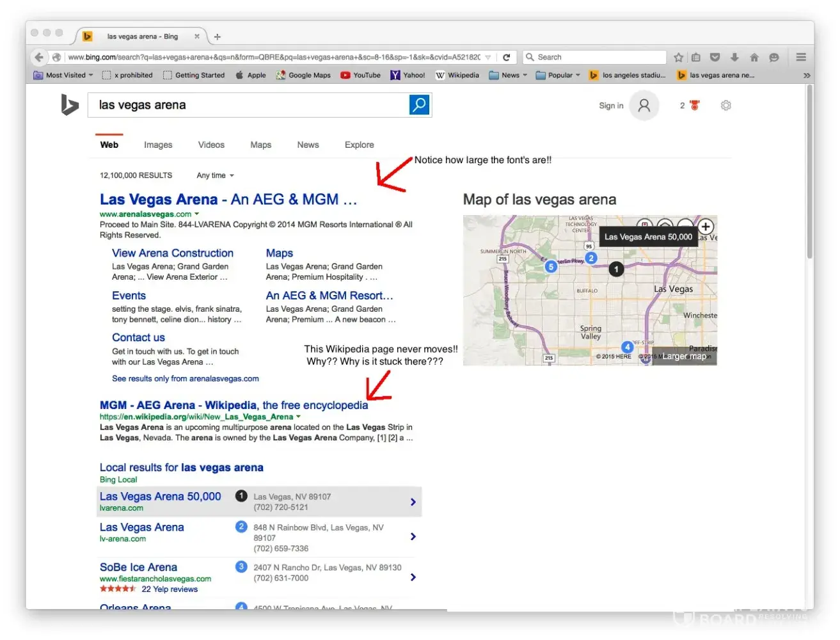Select the Web search tab
840x640 pixels.
click(109, 145)
